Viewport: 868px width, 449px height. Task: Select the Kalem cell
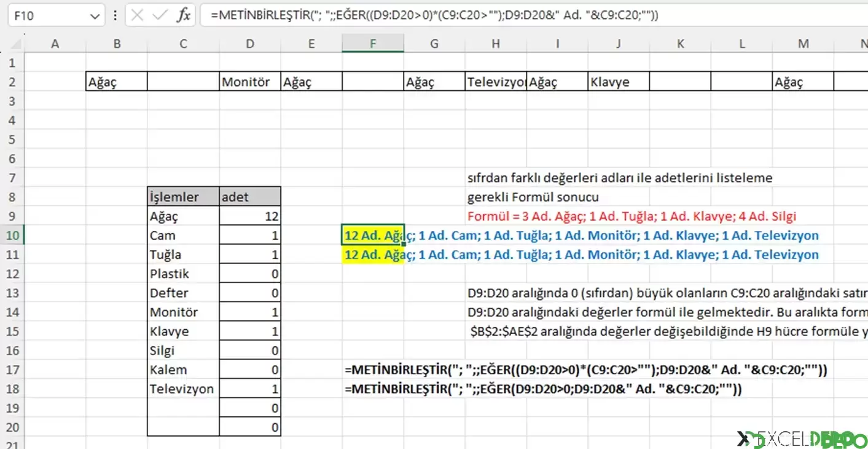[183, 370]
